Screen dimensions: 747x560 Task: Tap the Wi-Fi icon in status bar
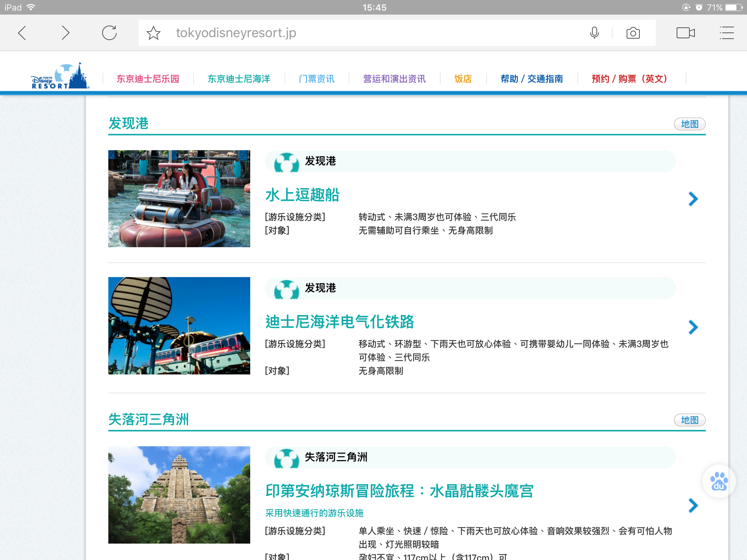point(31,7)
